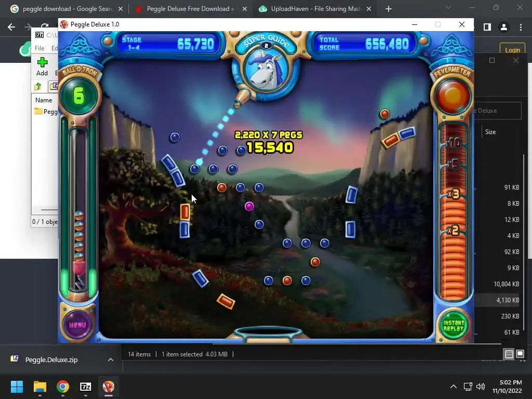The image size is (532, 399).
Task: Click the Fevermeter x10 multiplier marker
Action: (x=453, y=143)
